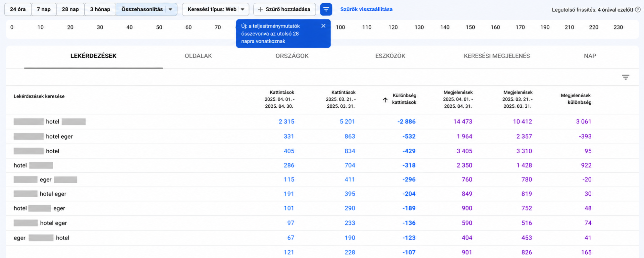Click the help icon next to last refresh
Viewport: 644px width, 258px height.
tap(638, 10)
